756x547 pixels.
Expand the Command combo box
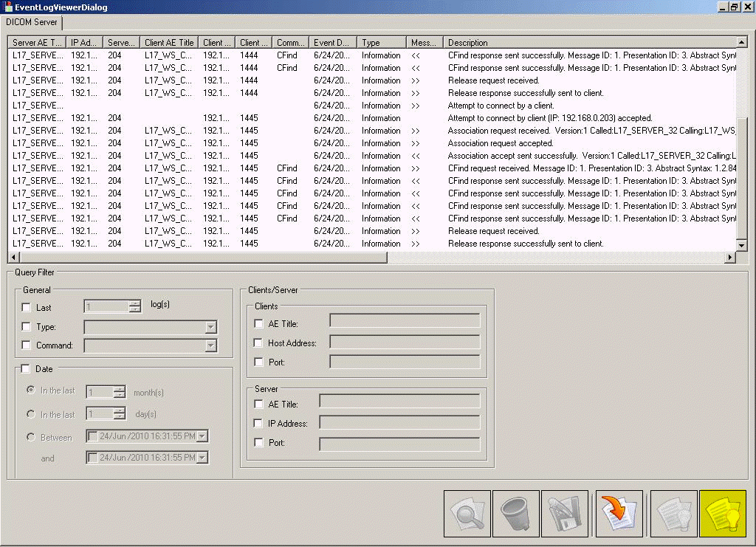pos(210,345)
